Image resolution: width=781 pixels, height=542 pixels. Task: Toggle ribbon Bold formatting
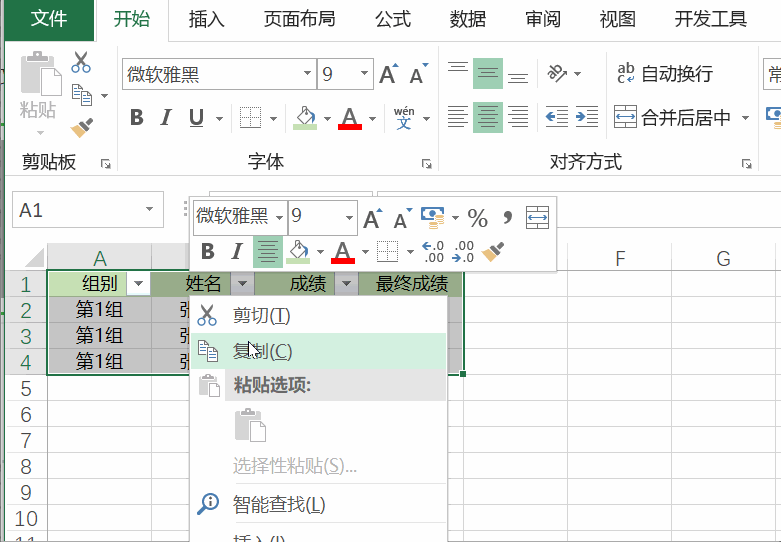click(136, 118)
